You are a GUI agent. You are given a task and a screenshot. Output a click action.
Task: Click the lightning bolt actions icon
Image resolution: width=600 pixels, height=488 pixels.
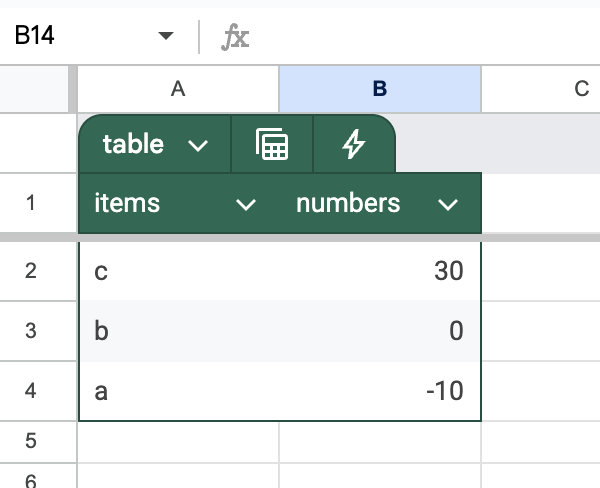point(354,144)
